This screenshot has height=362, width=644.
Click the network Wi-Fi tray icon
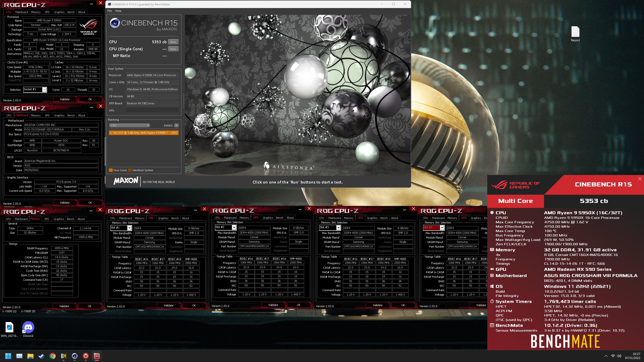coord(613,356)
